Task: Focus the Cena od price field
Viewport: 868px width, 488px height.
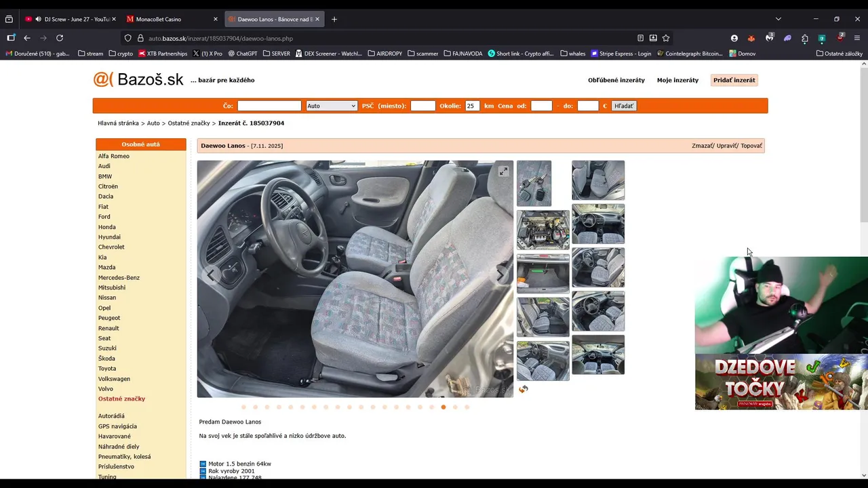Action: (541, 106)
